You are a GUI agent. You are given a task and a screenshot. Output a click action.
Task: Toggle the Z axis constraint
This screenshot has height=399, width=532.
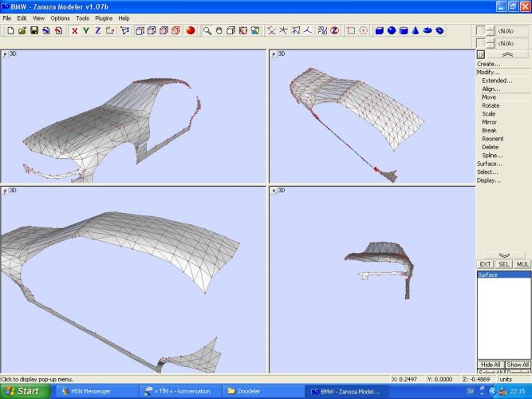(97, 31)
